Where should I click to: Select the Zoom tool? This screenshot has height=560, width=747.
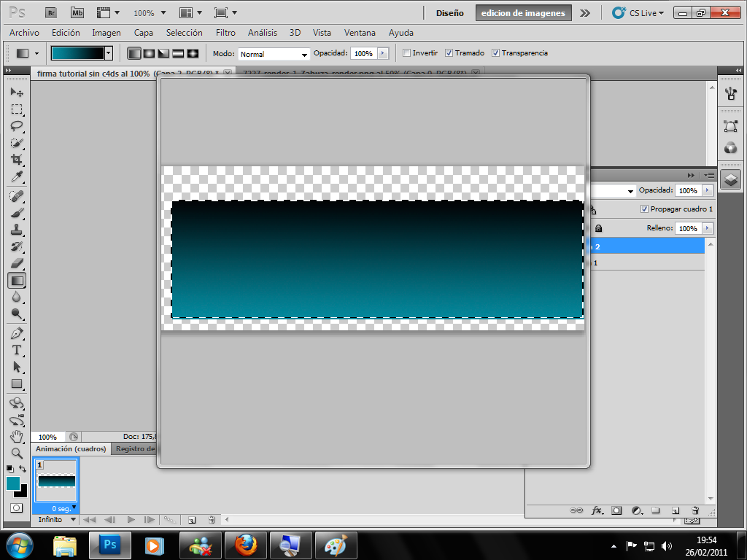point(17,453)
